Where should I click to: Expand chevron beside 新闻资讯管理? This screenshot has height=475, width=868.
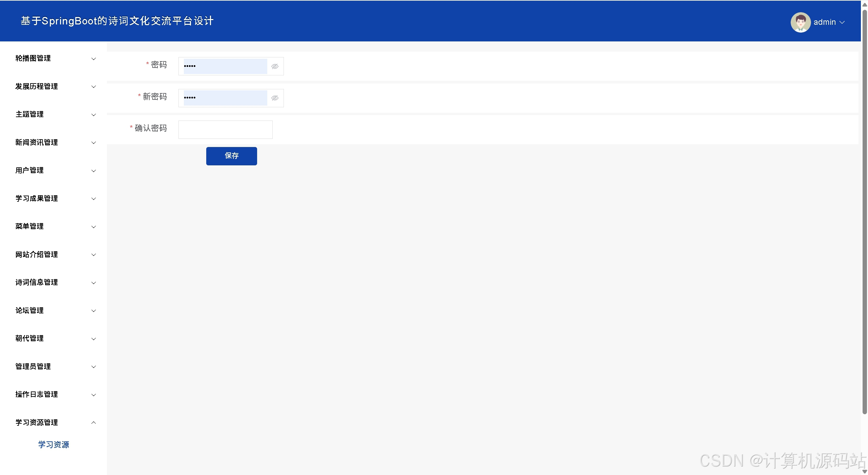(x=94, y=143)
